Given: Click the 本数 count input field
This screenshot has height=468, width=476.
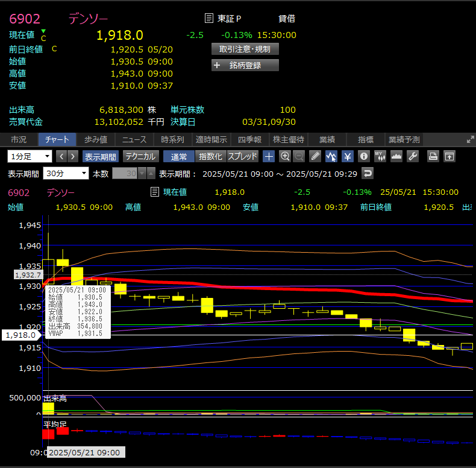Looking at the screenshot, I should pos(125,174).
